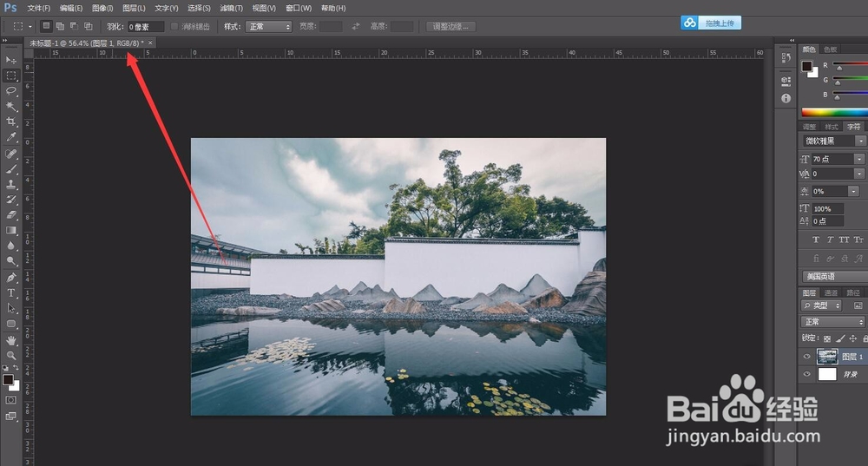This screenshot has height=466, width=868.
Task: Select the Path Selection tool
Action: pos(11,308)
